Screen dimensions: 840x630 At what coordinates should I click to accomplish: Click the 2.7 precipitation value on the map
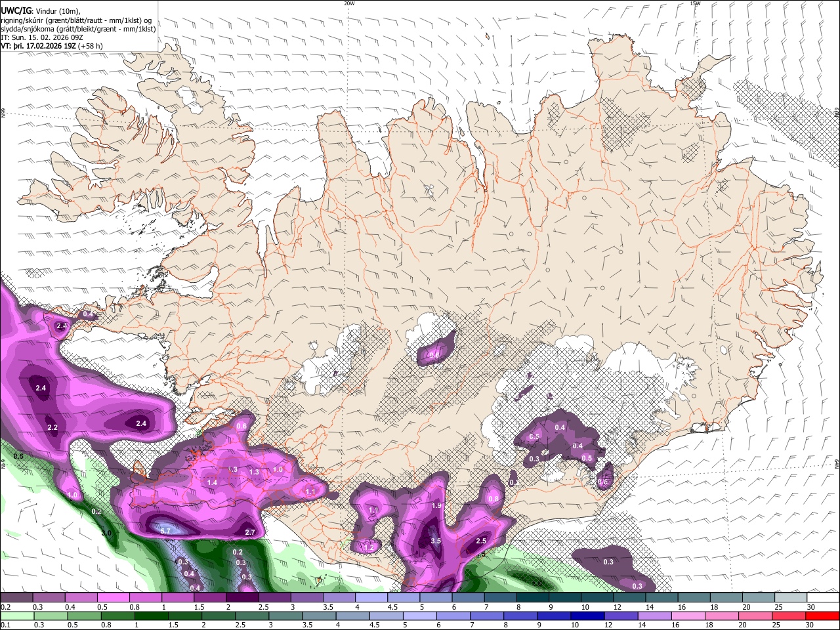click(x=249, y=532)
